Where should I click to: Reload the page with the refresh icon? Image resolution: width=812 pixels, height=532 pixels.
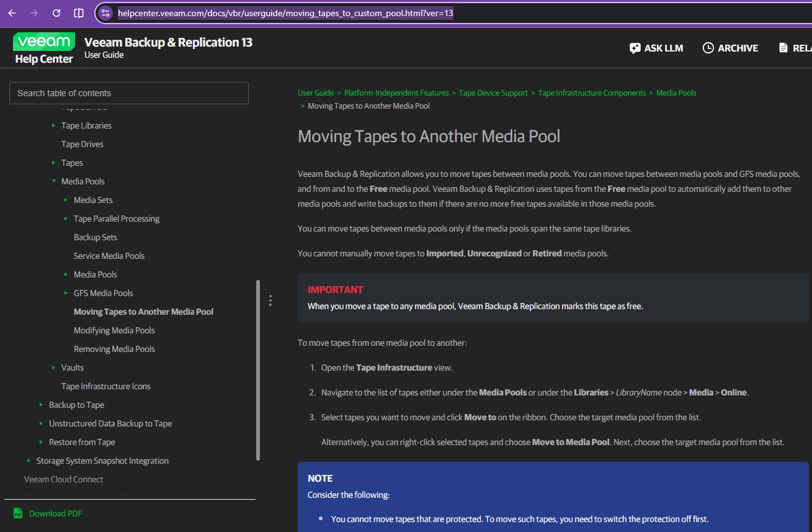coord(56,13)
